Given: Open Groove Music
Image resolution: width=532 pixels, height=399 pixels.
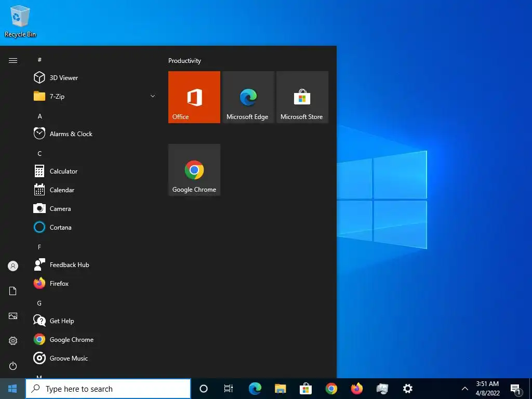Looking at the screenshot, I should point(95,358).
